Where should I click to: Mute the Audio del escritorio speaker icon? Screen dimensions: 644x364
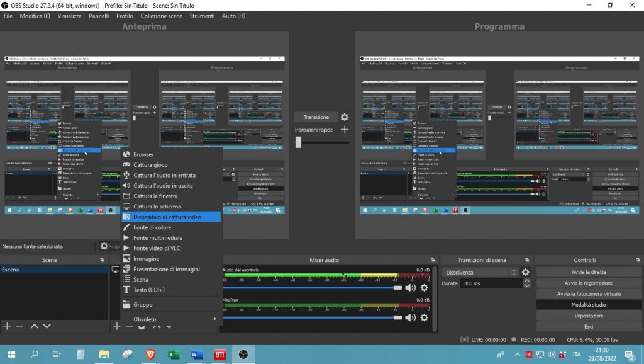click(410, 288)
